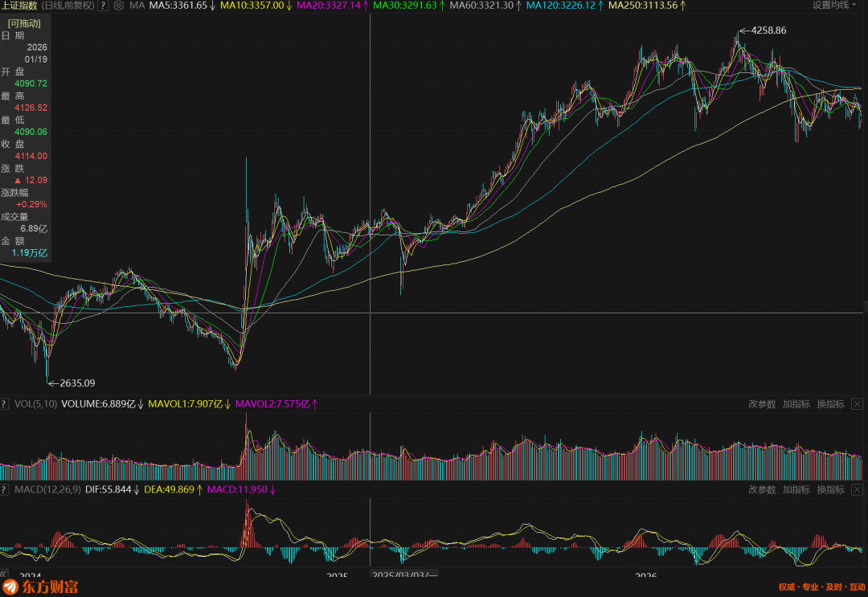Click the 东方财富 logo

pyautogui.click(x=40, y=587)
